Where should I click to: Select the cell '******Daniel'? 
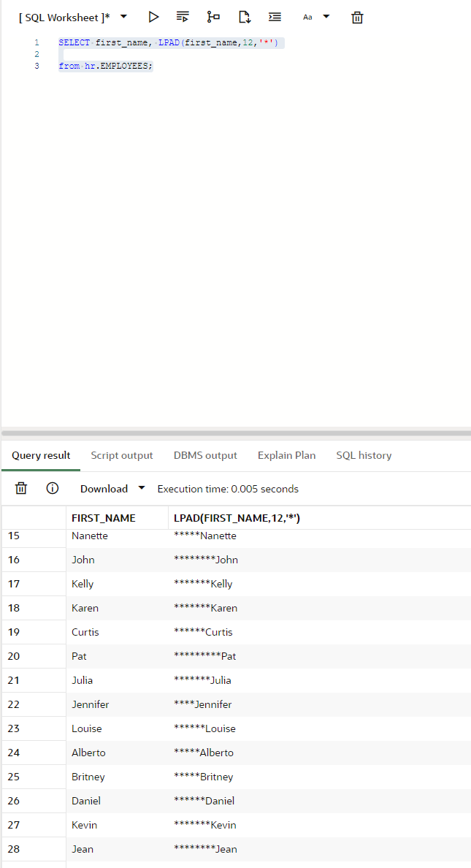(x=204, y=801)
